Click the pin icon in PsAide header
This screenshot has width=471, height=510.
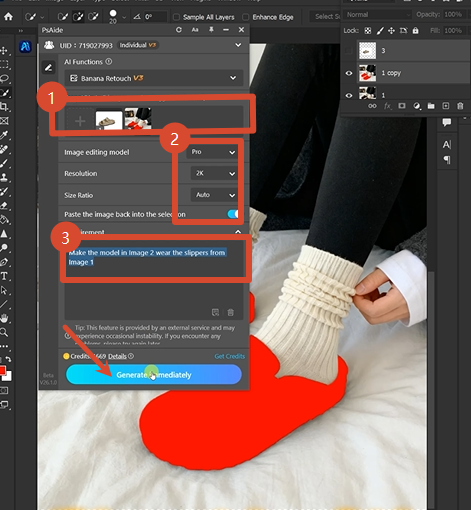coord(211,30)
